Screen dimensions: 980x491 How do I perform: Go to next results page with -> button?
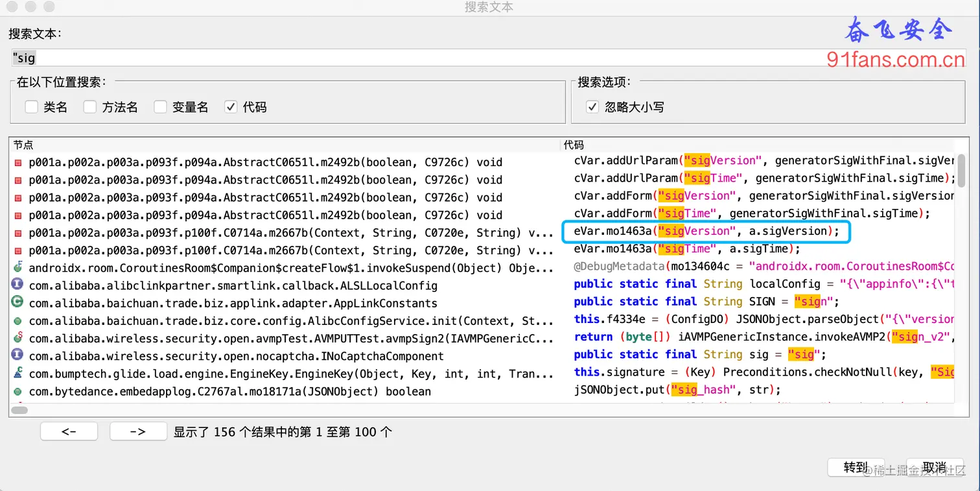pos(138,431)
